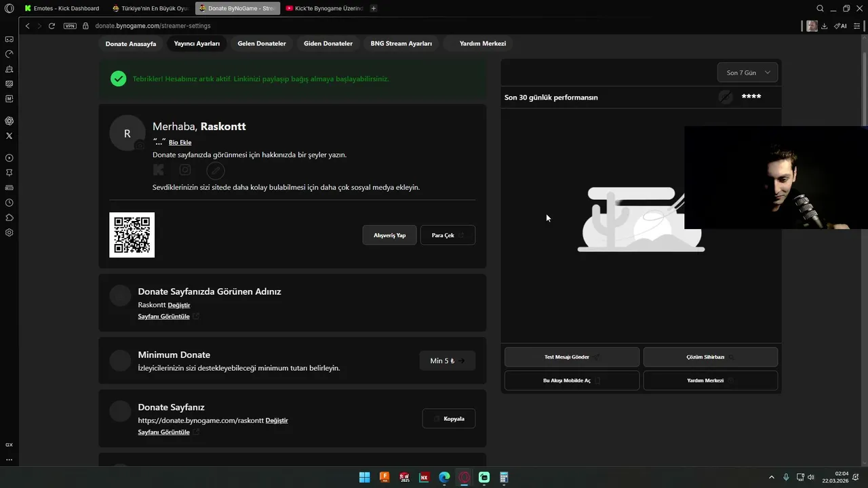This screenshot has width=868, height=488.
Task: Open the Giden Donateler menu item
Action: tap(328, 43)
